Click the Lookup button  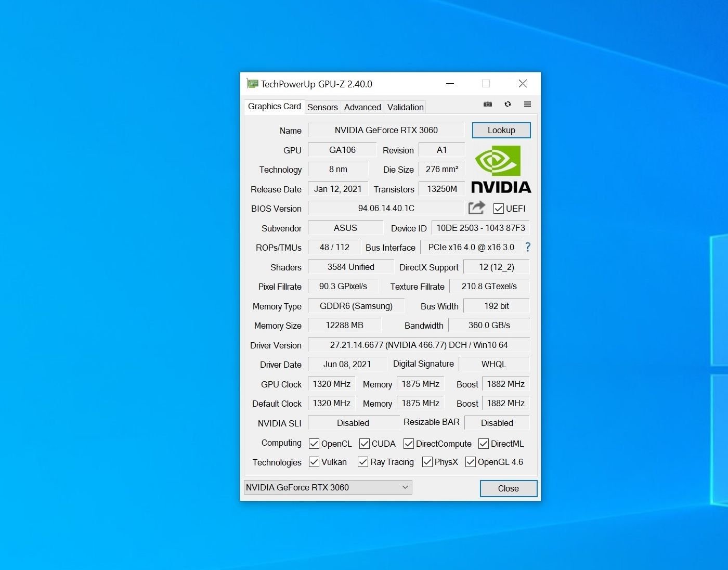tap(501, 130)
